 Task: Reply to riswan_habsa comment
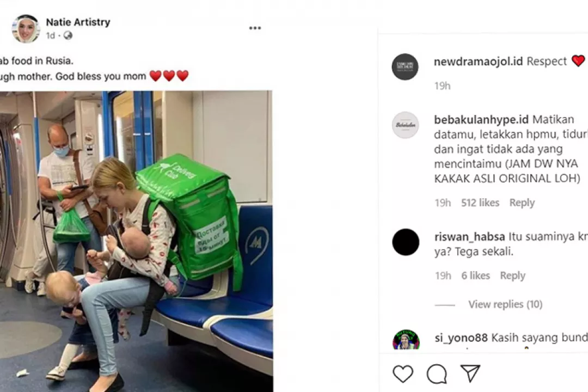click(x=513, y=275)
